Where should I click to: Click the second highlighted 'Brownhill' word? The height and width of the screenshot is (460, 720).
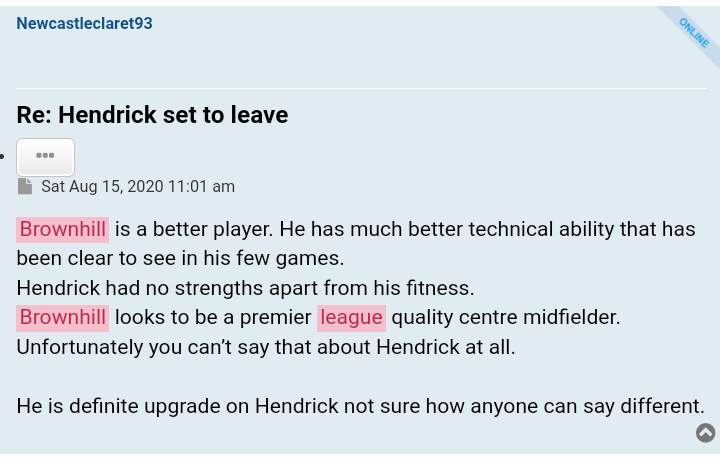coord(62,317)
